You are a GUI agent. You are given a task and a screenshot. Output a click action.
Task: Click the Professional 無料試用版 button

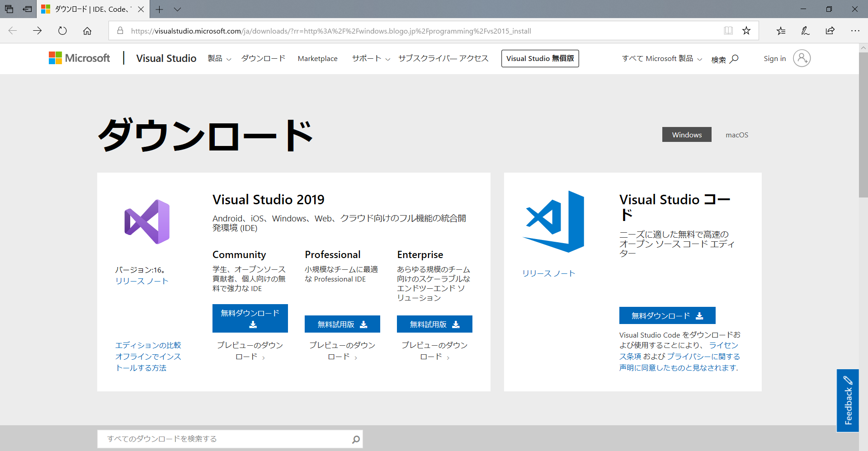342,324
